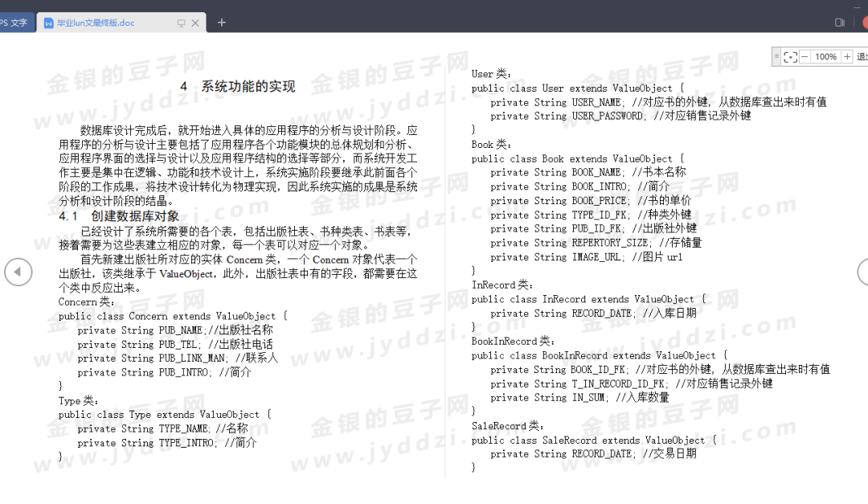Screen dimensions: 868x504
Task: Click the 'private String USER_PASSWORD' line
Action: tap(620, 116)
